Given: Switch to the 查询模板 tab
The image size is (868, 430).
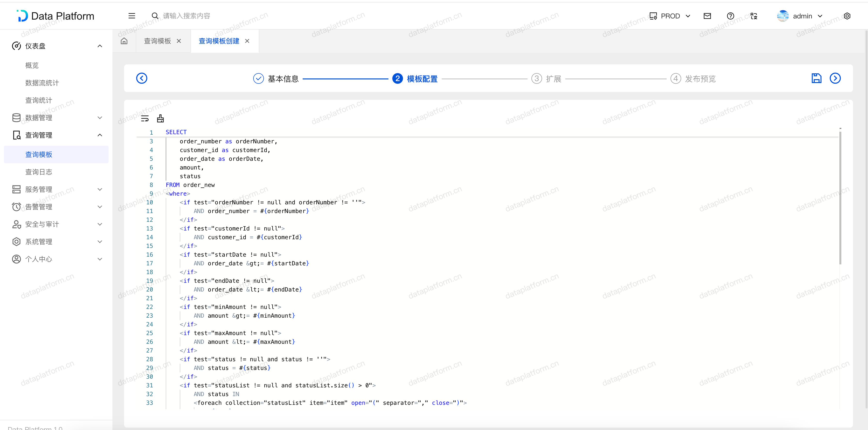Looking at the screenshot, I should (x=157, y=41).
